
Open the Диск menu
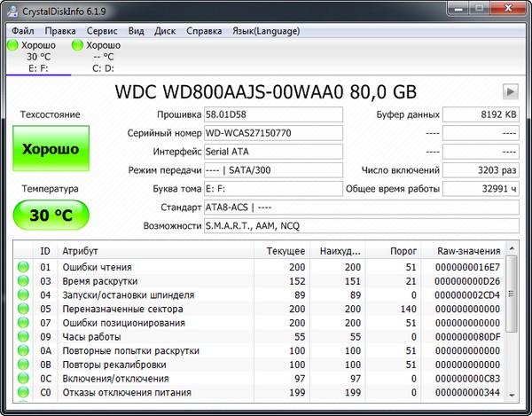pyautogui.click(x=164, y=30)
